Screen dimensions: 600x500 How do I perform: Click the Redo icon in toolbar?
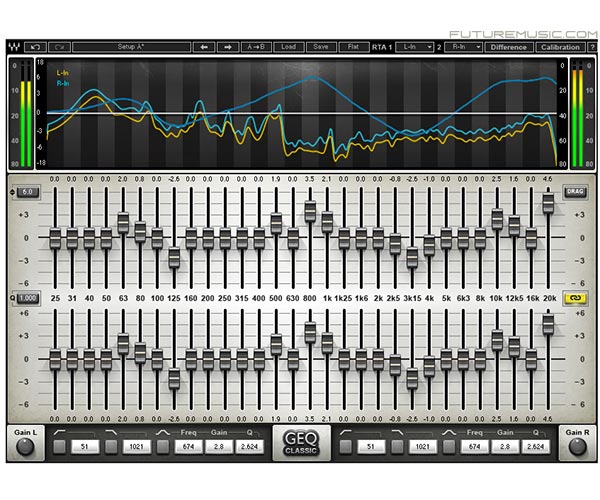(x=59, y=47)
